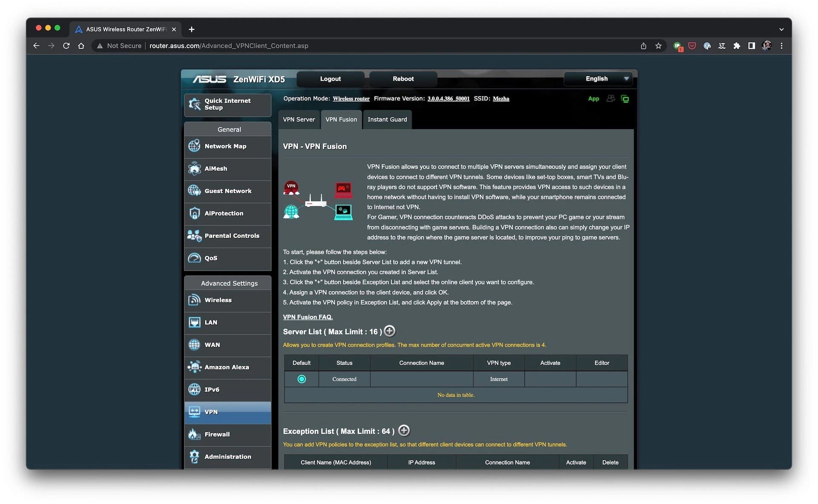Image resolution: width=818 pixels, height=504 pixels.
Task: Click the Connection Name column header
Action: pyautogui.click(x=421, y=363)
